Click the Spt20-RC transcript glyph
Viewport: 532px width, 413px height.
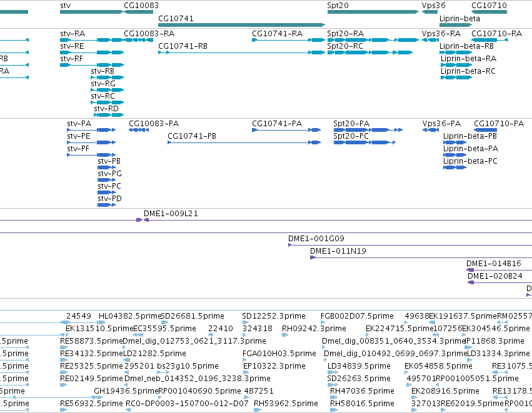370,52
